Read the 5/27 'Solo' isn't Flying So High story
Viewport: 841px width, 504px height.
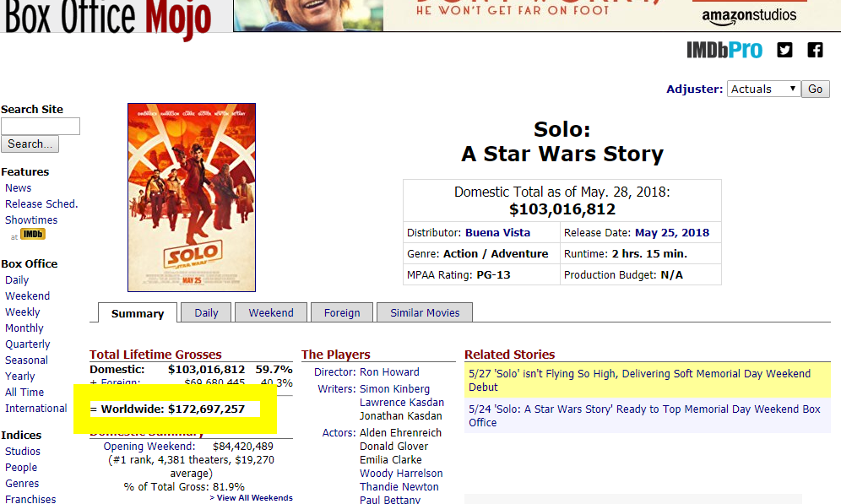click(x=639, y=380)
